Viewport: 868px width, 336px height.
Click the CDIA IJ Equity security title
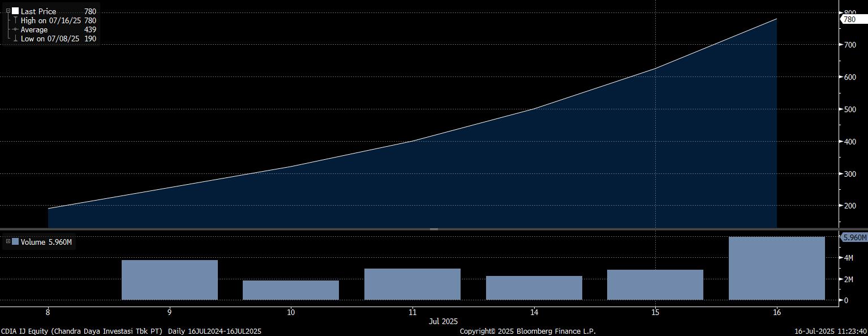tap(82, 331)
